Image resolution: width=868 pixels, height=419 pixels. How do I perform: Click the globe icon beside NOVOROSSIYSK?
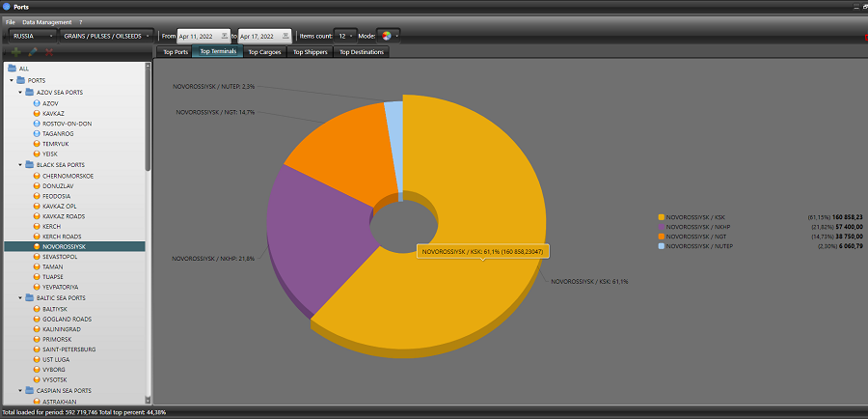[x=37, y=246]
